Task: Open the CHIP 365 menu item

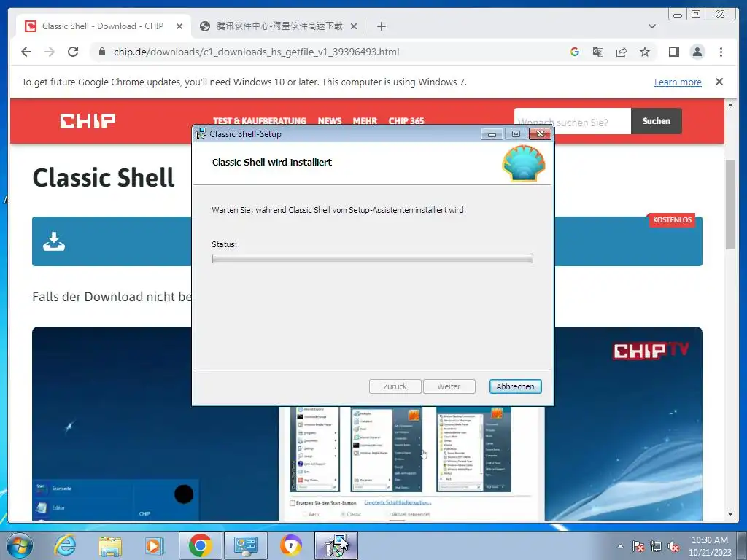Action: [406, 121]
